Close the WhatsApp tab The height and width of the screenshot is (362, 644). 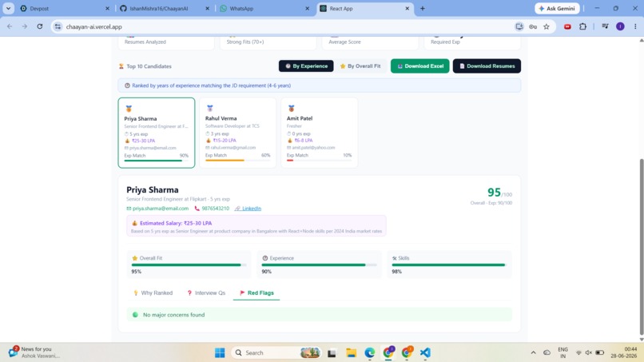click(307, 8)
